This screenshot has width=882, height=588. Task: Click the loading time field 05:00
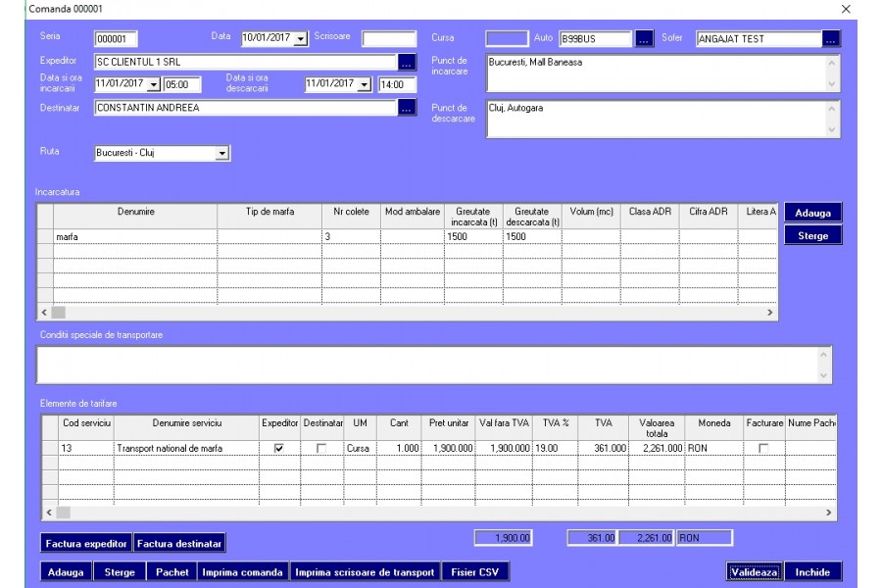click(x=181, y=84)
